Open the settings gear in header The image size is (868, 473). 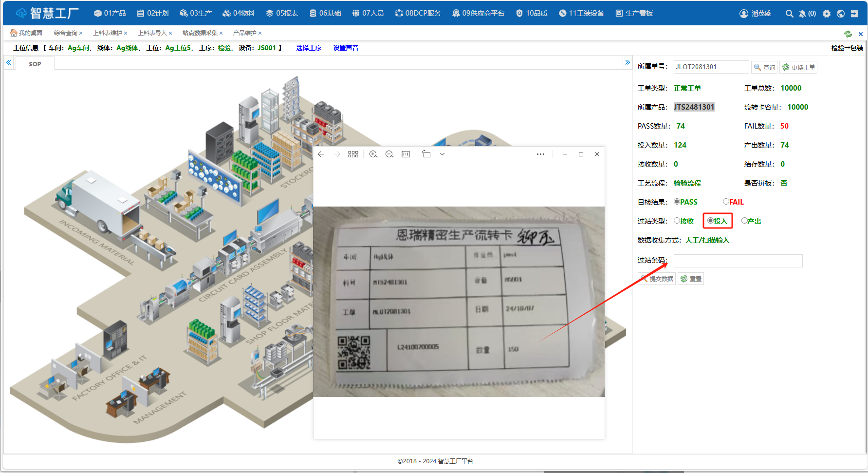tap(827, 14)
